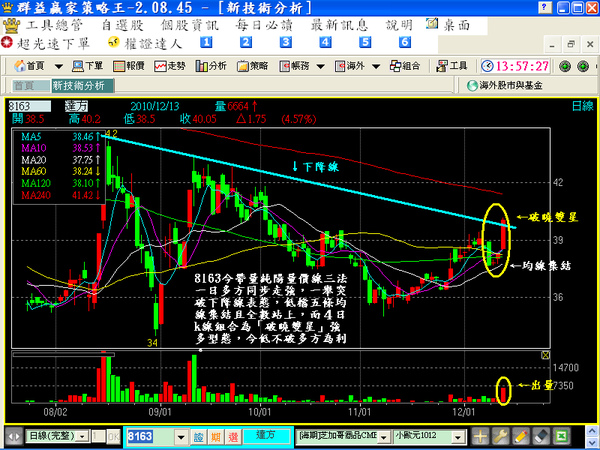Open the 工具總管 menu

(x=54, y=25)
